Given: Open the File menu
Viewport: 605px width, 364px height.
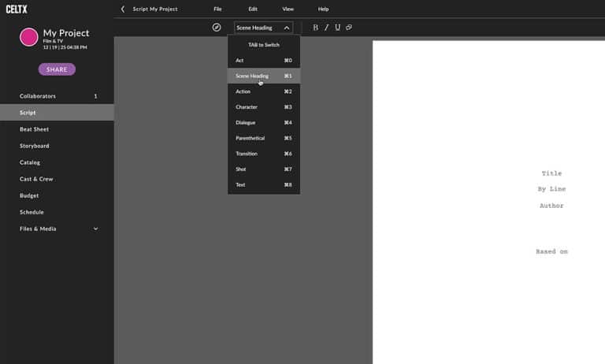Looking at the screenshot, I should coord(217,9).
